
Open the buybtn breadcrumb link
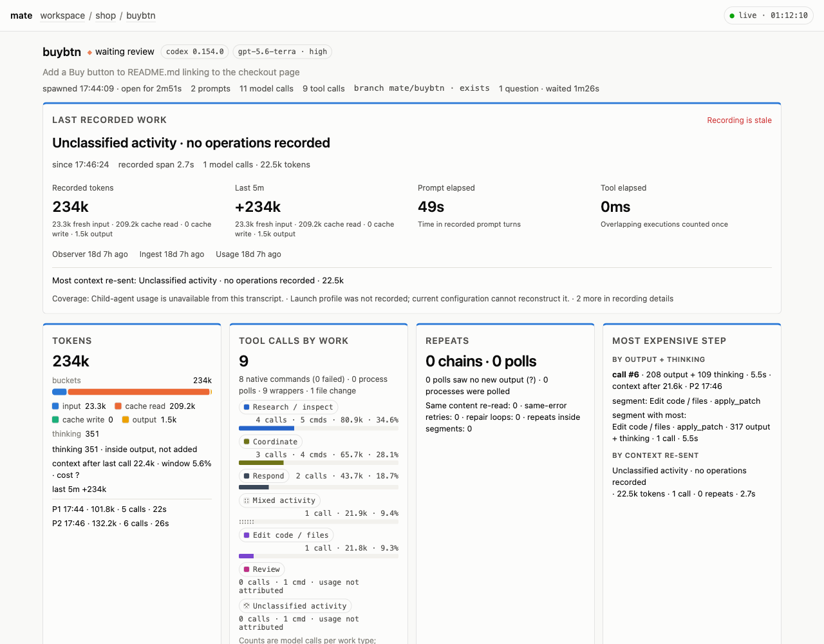[141, 15]
